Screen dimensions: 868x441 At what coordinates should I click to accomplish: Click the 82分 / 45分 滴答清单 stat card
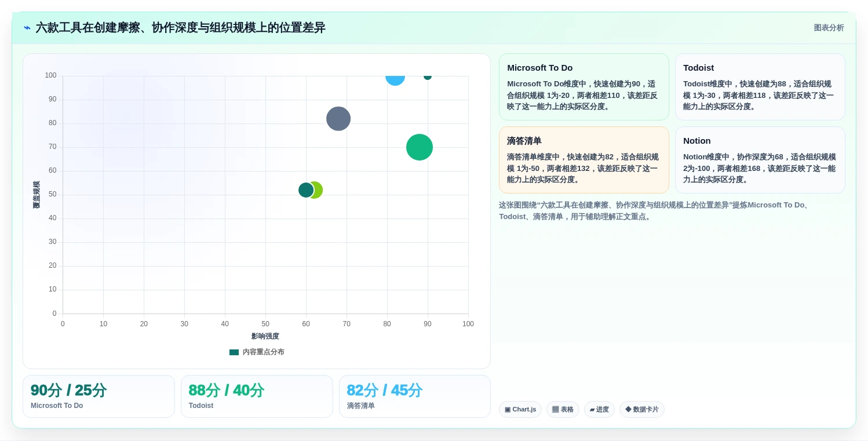pos(415,396)
